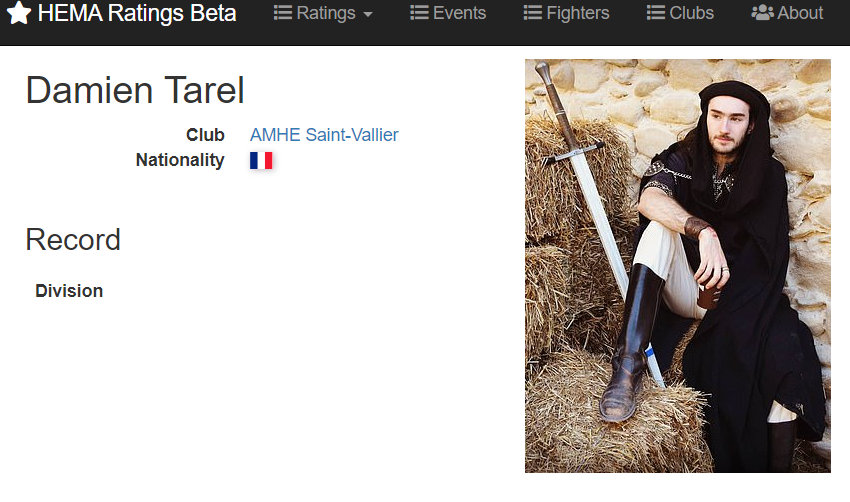
Task: Click the list icon next to Events
Action: pyautogui.click(x=419, y=13)
